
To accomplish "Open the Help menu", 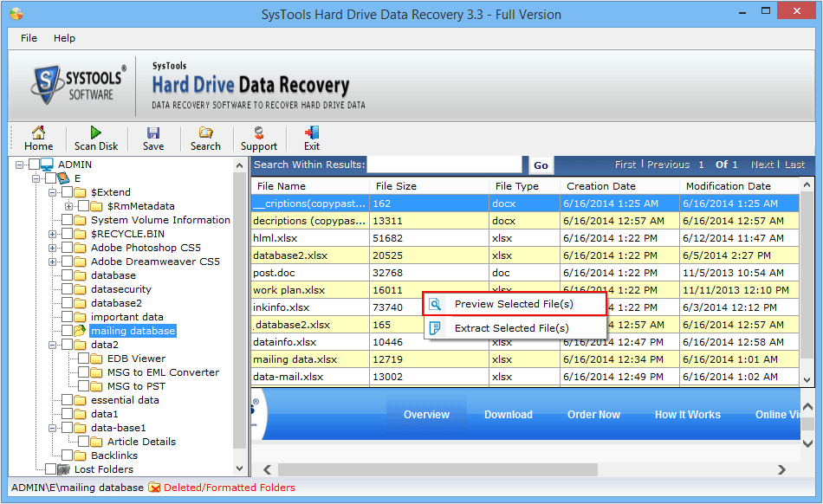I will click(64, 38).
